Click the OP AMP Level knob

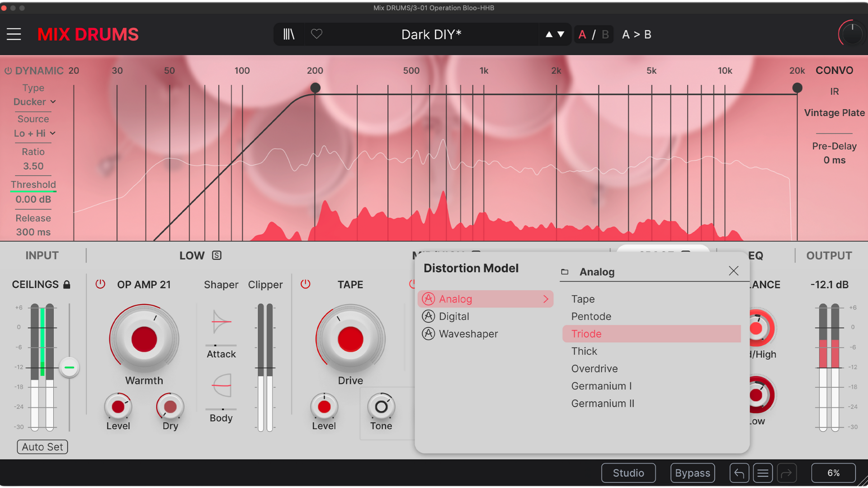[118, 406]
